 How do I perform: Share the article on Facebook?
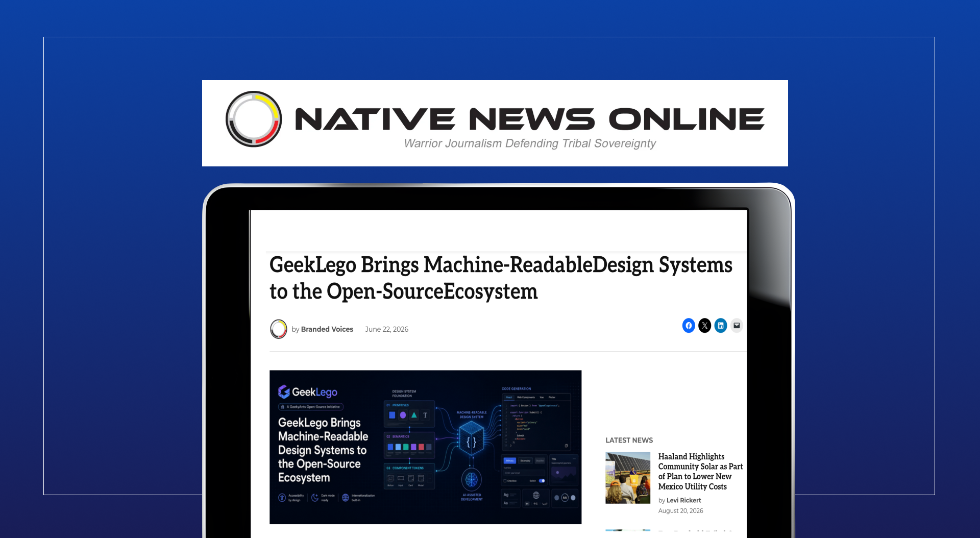(689, 326)
